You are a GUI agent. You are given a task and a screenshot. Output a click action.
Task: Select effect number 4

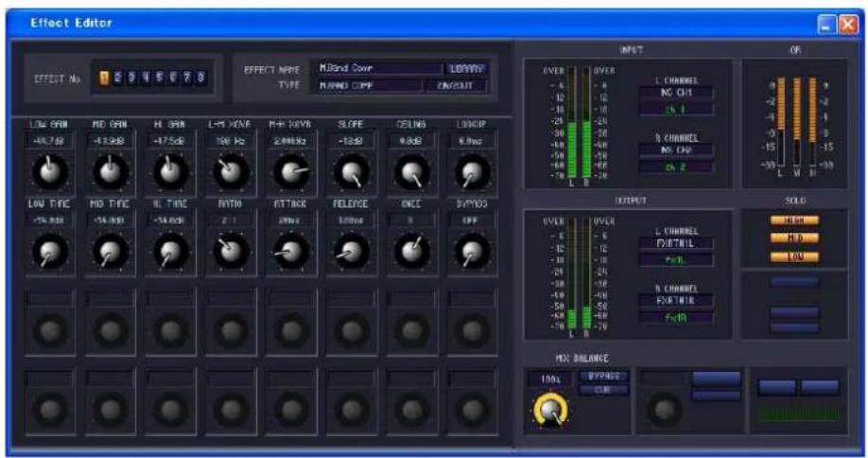pyautogui.click(x=145, y=78)
